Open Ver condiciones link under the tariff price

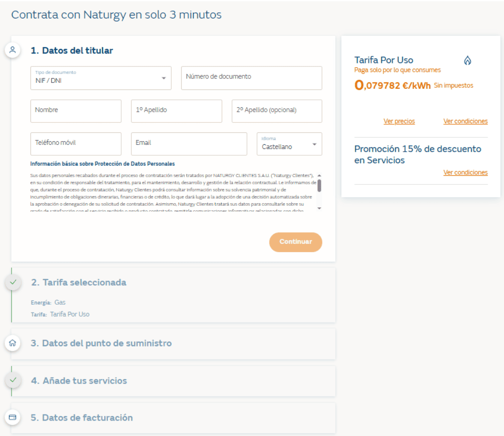point(466,121)
